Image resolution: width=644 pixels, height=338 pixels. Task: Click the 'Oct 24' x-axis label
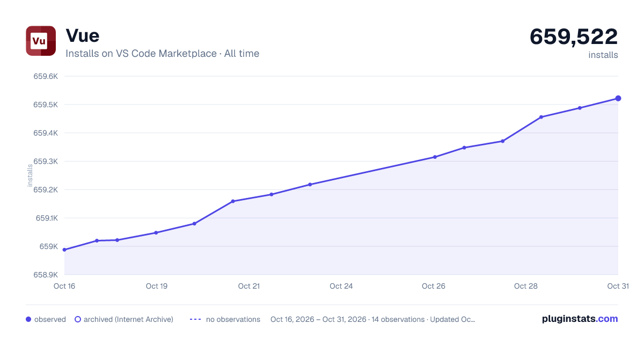[x=341, y=286]
